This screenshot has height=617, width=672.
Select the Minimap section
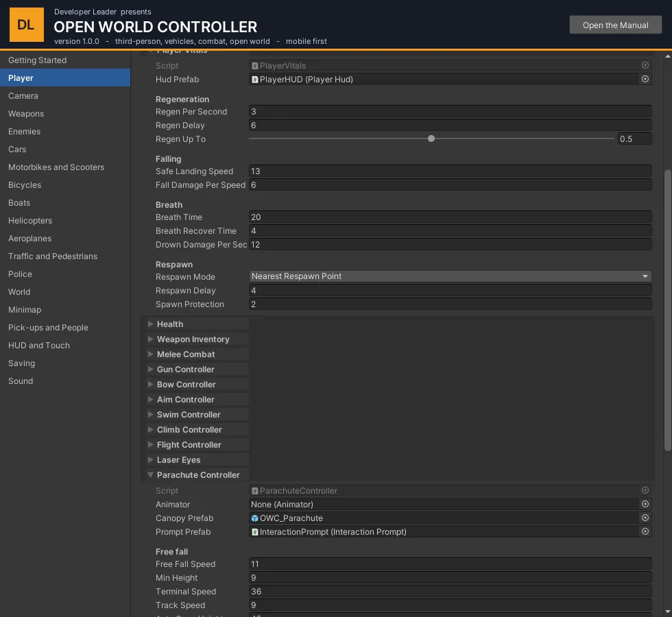click(65, 310)
